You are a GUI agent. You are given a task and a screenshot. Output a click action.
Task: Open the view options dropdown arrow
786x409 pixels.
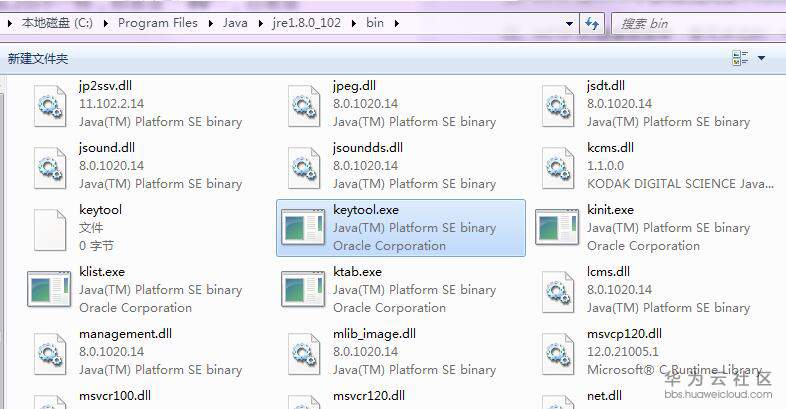point(761,58)
